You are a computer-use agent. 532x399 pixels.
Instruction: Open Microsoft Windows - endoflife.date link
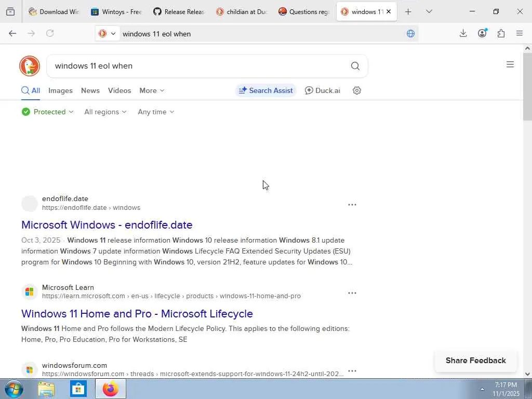point(107,225)
